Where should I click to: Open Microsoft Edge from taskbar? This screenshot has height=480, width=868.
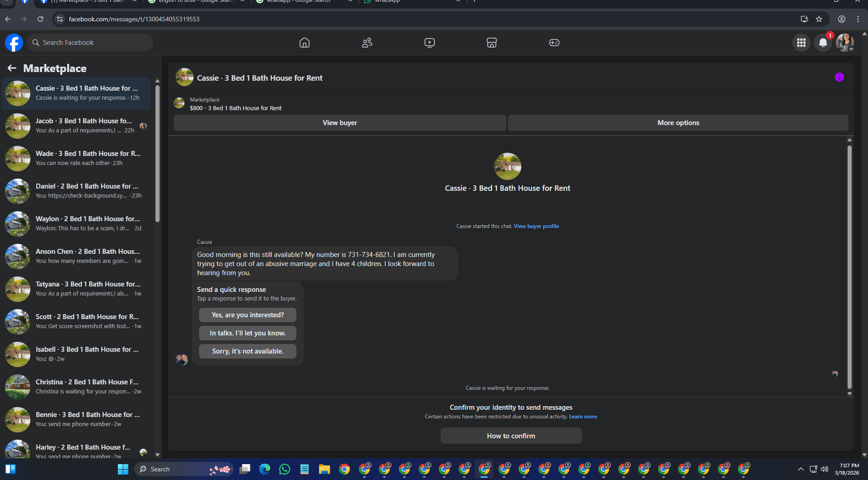pos(265,469)
